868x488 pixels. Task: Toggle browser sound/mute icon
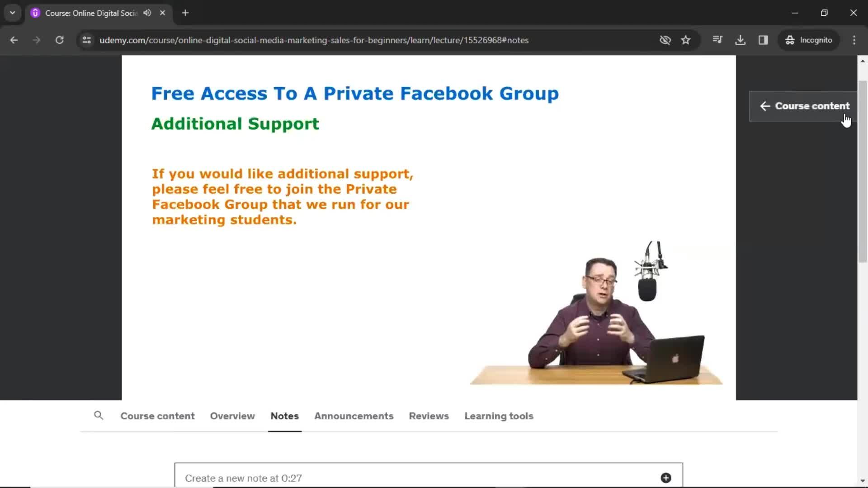(147, 13)
